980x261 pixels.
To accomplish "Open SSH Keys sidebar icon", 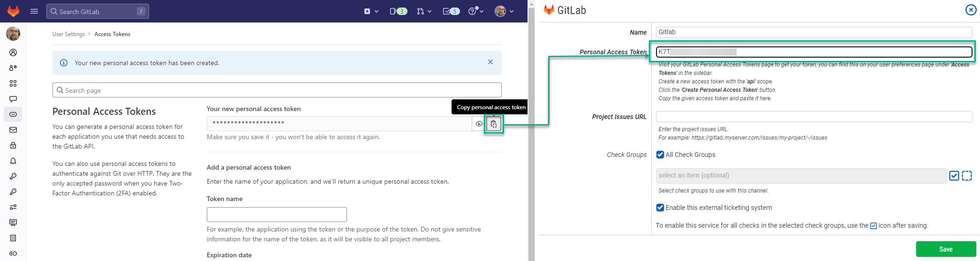I will pyautogui.click(x=13, y=176).
